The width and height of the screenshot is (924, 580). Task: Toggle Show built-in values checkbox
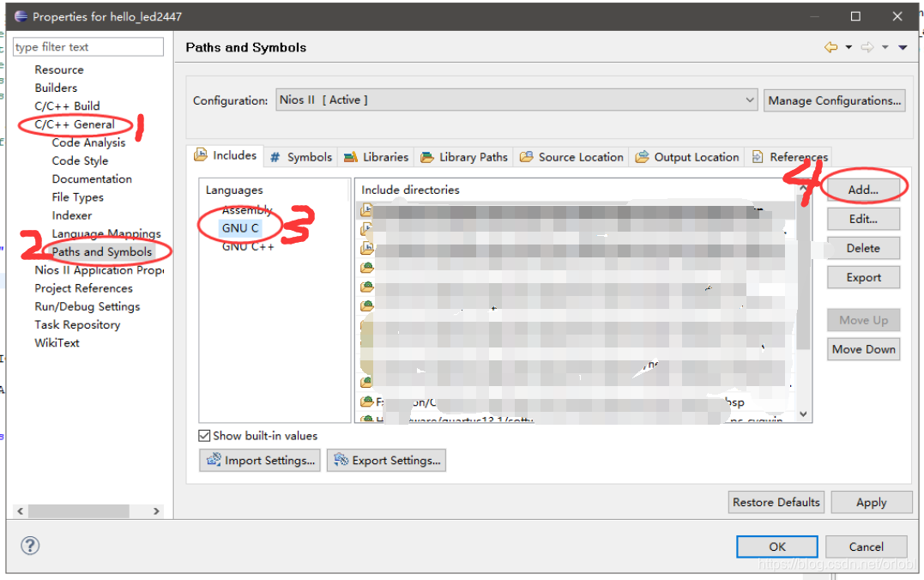(x=204, y=436)
